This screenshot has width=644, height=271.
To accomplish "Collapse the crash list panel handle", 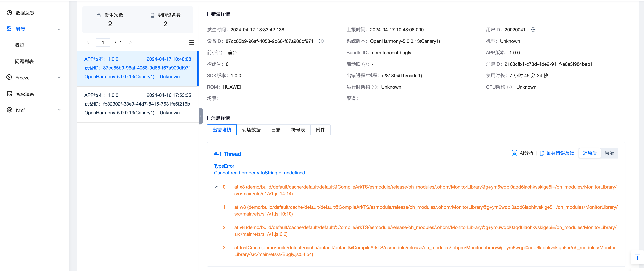I will 201,116.
